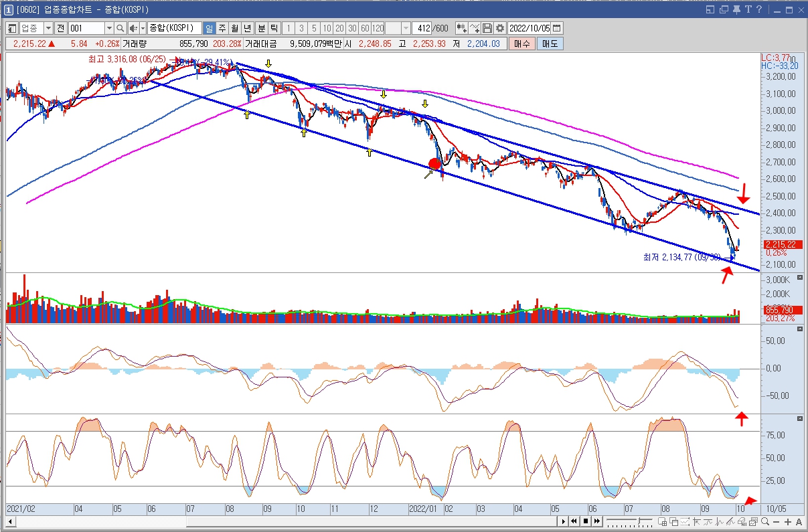Open help question mark in title bar
This screenshot has height=532, width=808.
759,9
